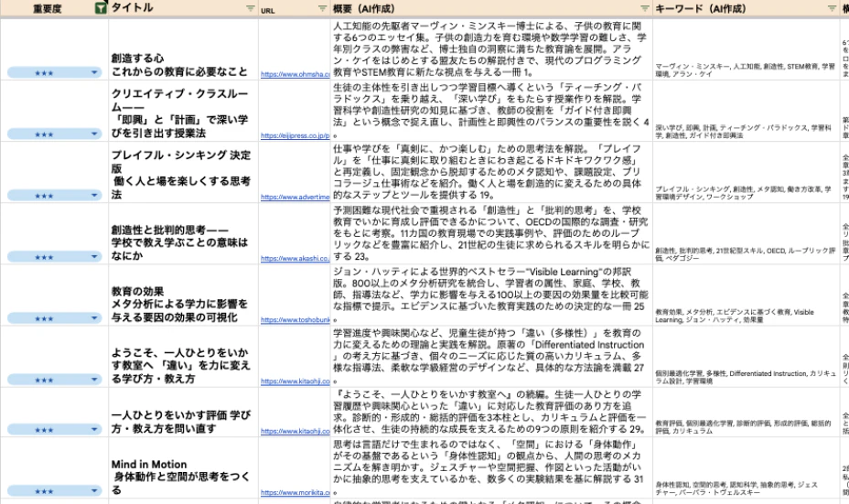849x504 pixels.
Task: Open the URL column filter menu
Action: click(323, 8)
